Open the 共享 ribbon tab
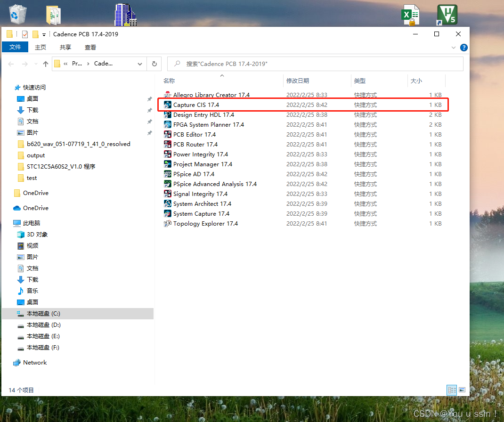This screenshot has height=422, width=504. (x=65, y=47)
